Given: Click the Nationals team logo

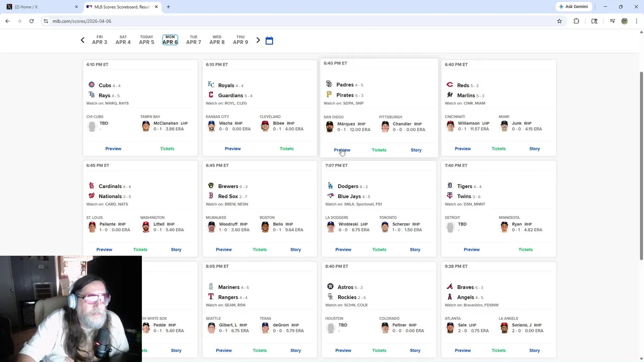Looking at the screenshot, I should (x=92, y=196).
